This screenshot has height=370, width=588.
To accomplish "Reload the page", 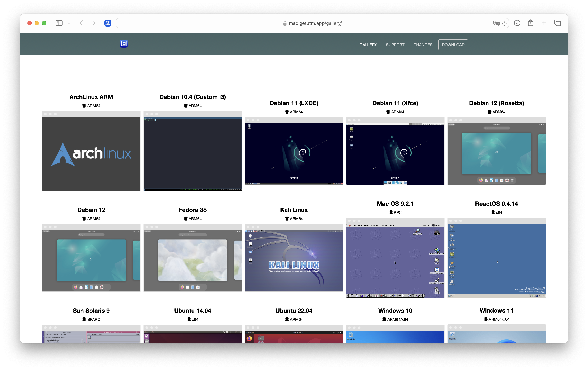I will point(504,23).
